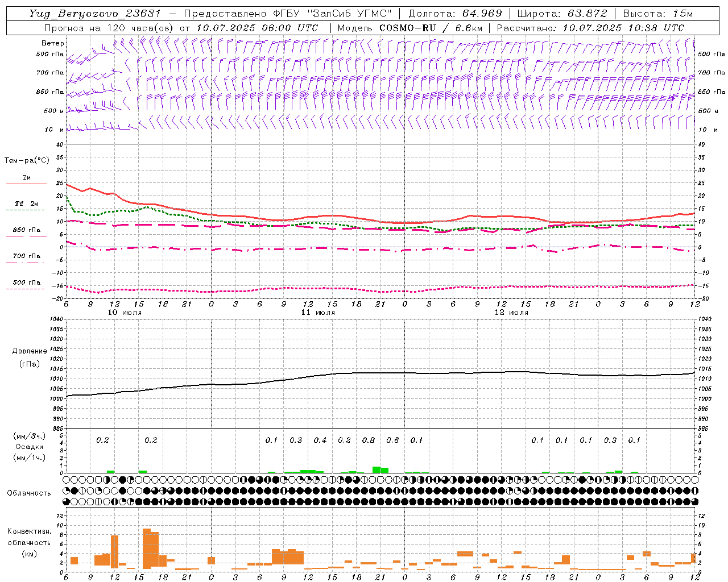
Task: Click the Td 2м dew point legend entry
Action: click(27, 203)
